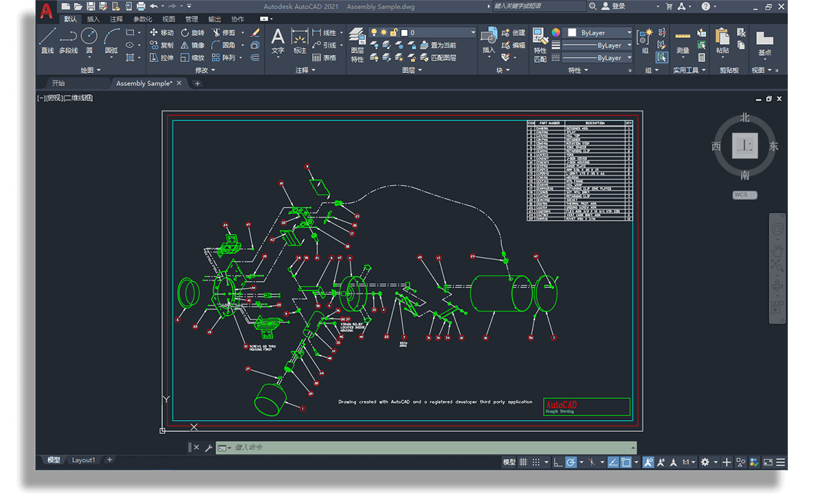Expand the 修改 panel
Viewport: 825px width, 504px height.
click(205, 70)
